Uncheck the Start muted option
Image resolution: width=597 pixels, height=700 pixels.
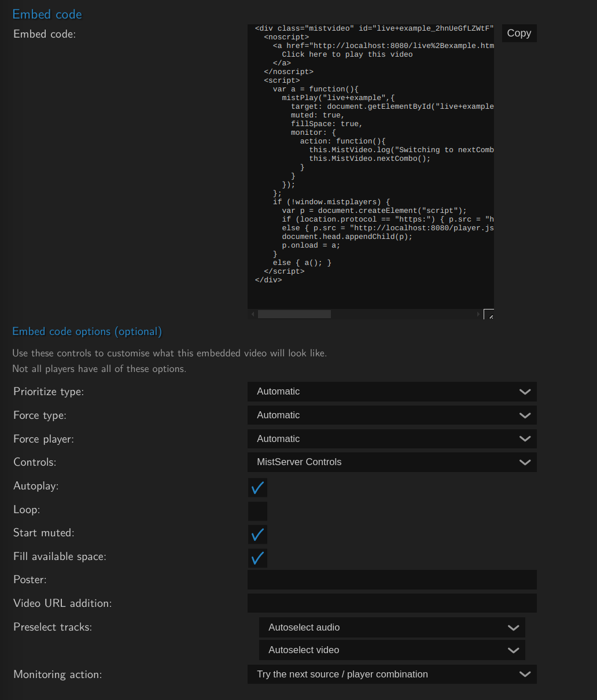(x=257, y=534)
